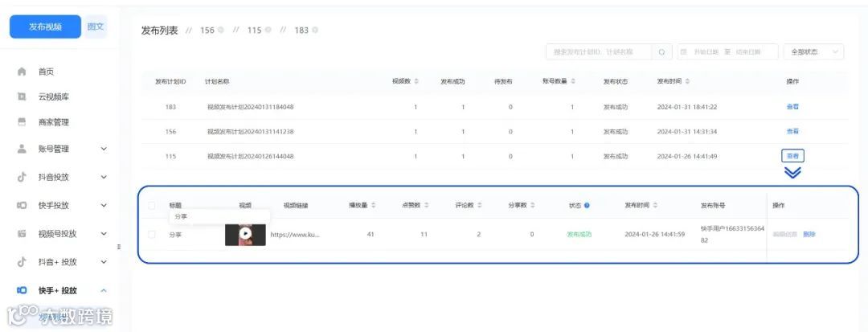The height and width of the screenshot is (332, 868).
Task: Sort detail table by 评论数
Action: tap(479, 205)
